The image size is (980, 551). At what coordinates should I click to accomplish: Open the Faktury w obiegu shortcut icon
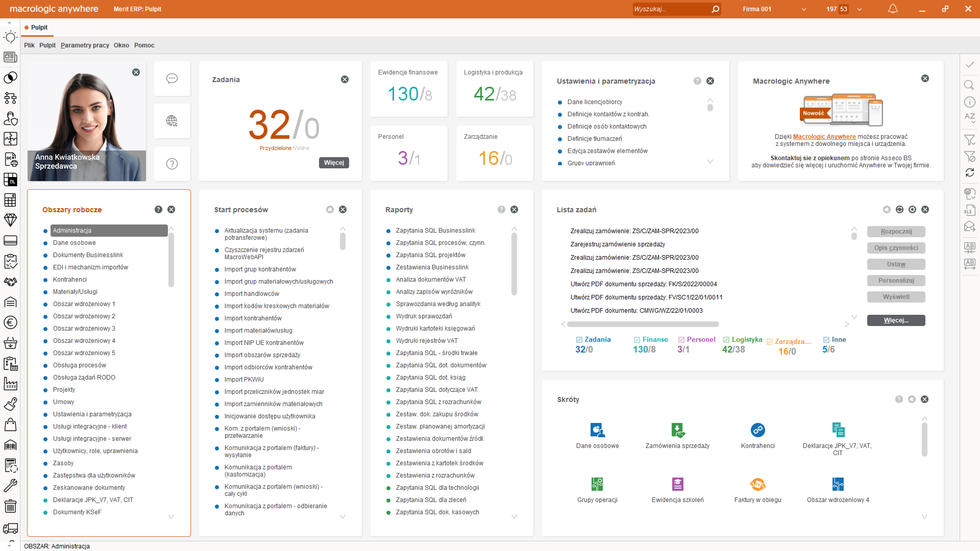click(x=757, y=484)
